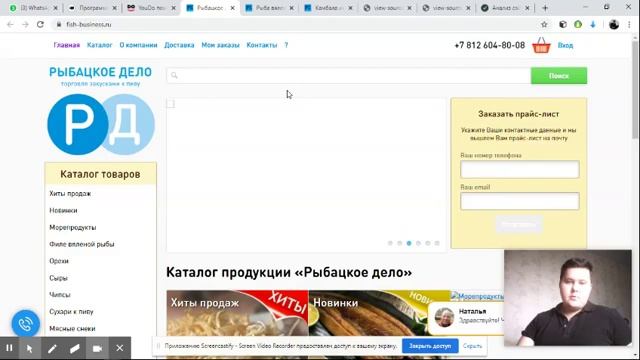640x360 pixels.
Task: Click the cube extension icon
Action: coord(563,24)
